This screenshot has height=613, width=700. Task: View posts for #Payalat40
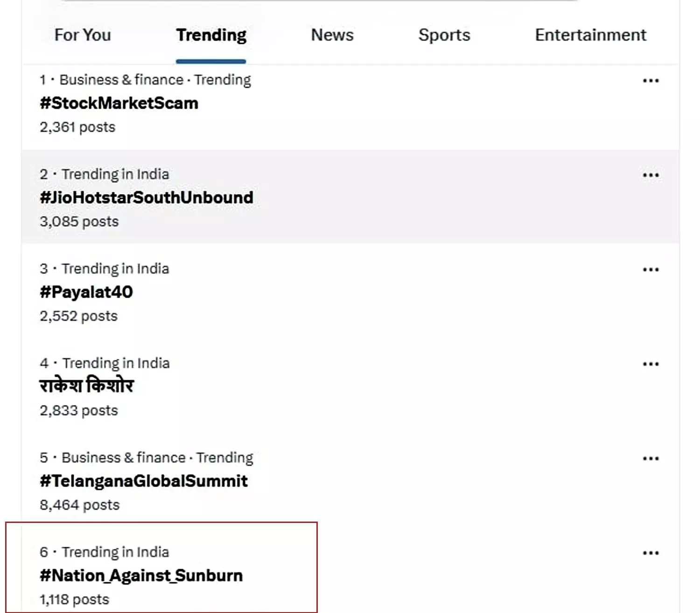point(86,292)
